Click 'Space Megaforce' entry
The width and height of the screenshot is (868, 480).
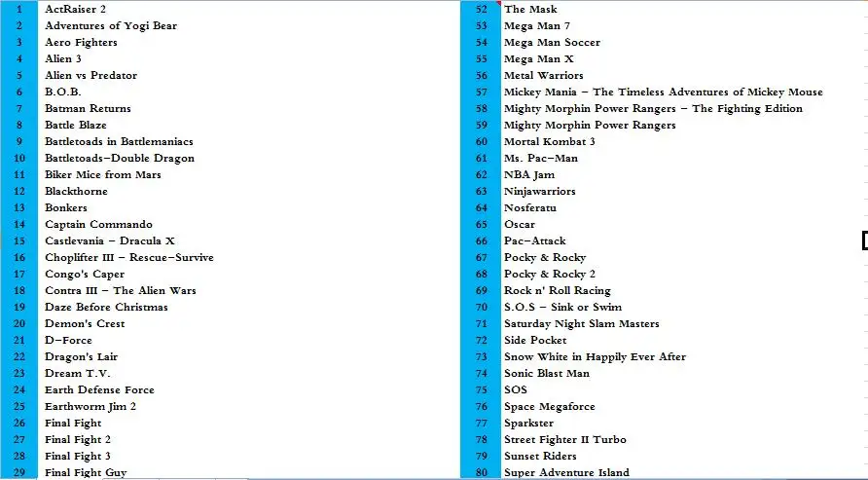click(x=549, y=408)
